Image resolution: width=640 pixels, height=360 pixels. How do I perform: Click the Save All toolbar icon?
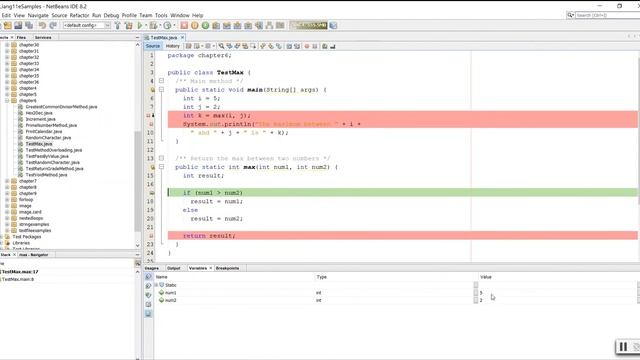pyautogui.click(x=29, y=25)
